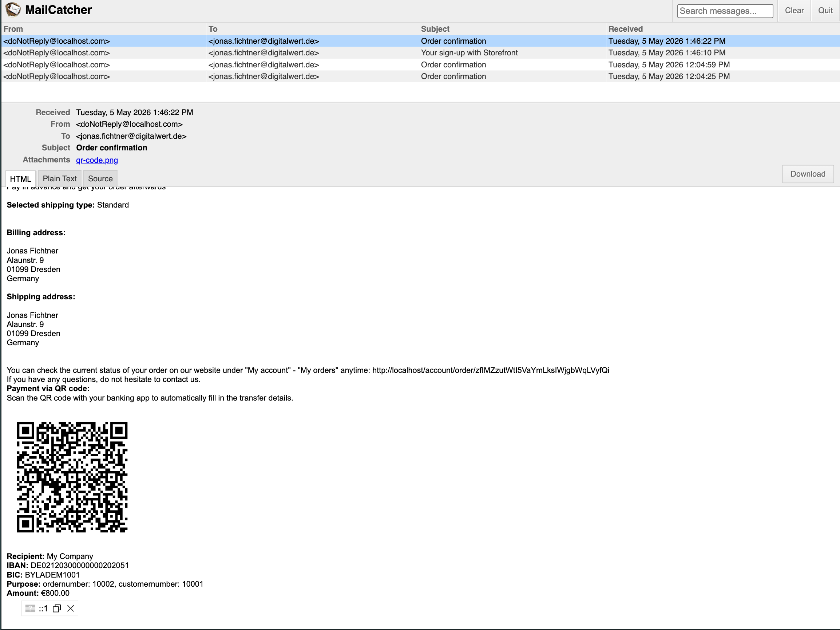
Task: Click the 'Shipping address:' heading
Action: (x=41, y=297)
